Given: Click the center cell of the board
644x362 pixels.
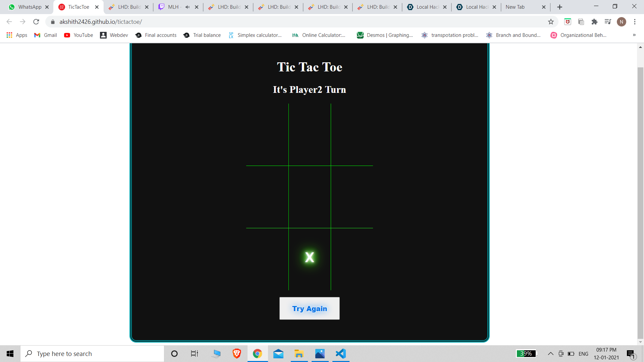Looking at the screenshot, I should point(309,197).
